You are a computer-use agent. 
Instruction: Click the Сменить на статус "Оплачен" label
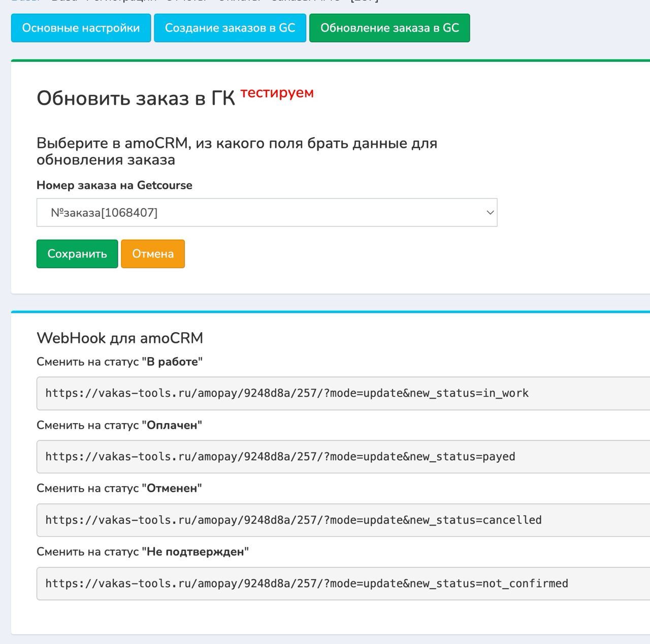[x=119, y=426]
